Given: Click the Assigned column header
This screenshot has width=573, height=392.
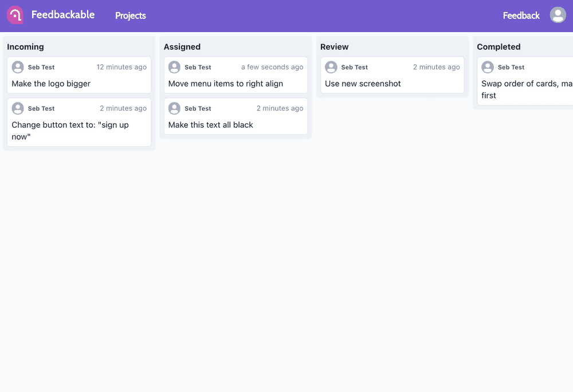Looking at the screenshot, I should (x=182, y=47).
